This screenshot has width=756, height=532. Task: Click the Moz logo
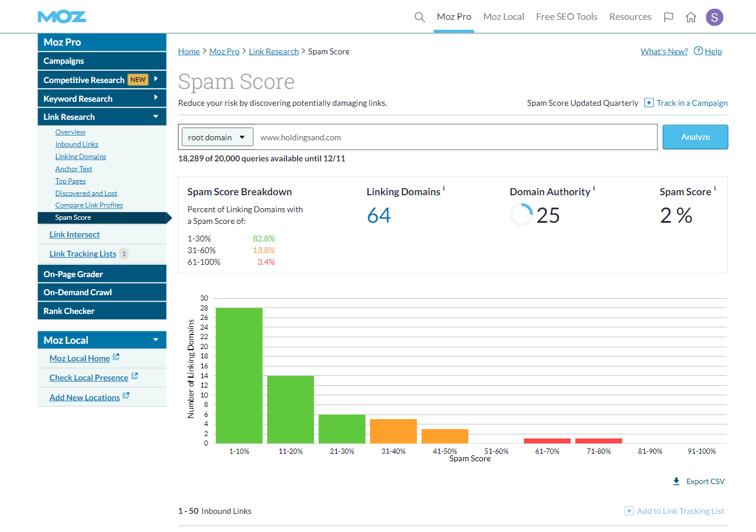pos(62,17)
